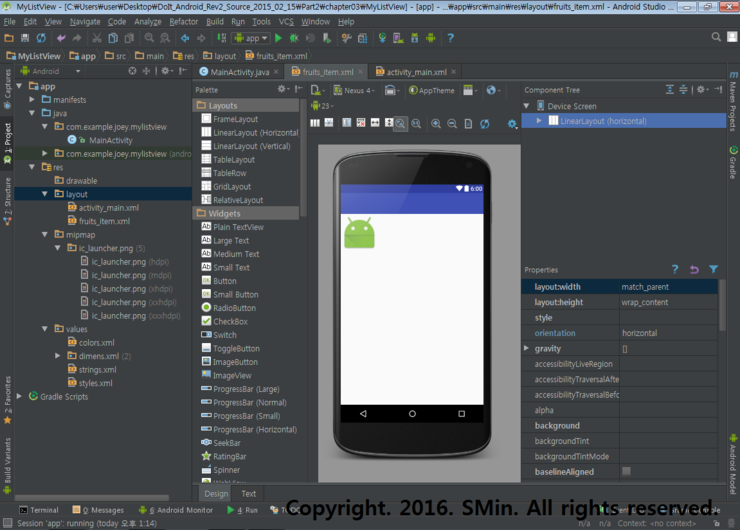The height and width of the screenshot is (530, 740).
Task: Click the Palette settings gear icon
Action: (282, 89)
